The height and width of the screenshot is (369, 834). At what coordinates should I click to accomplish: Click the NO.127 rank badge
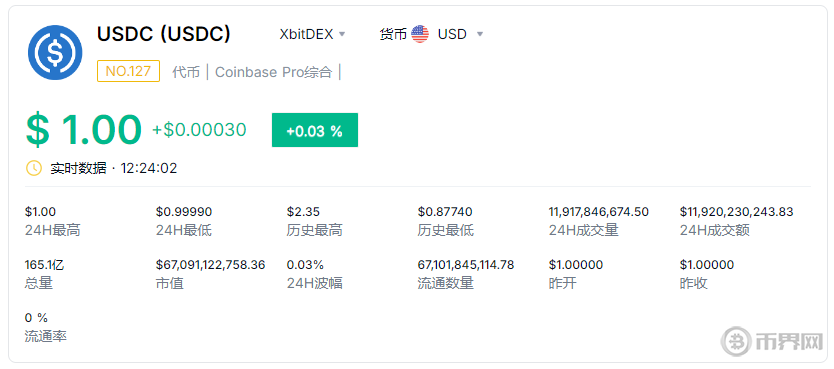128,71
